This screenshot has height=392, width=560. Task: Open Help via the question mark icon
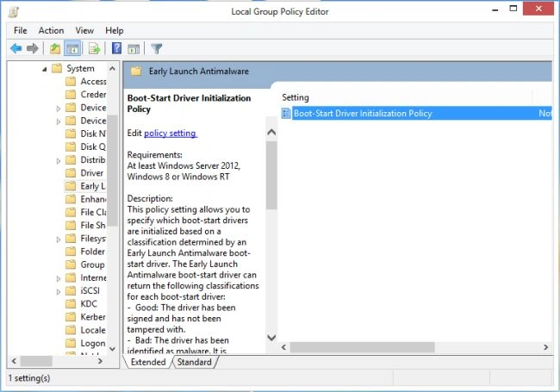coord(116,48)
